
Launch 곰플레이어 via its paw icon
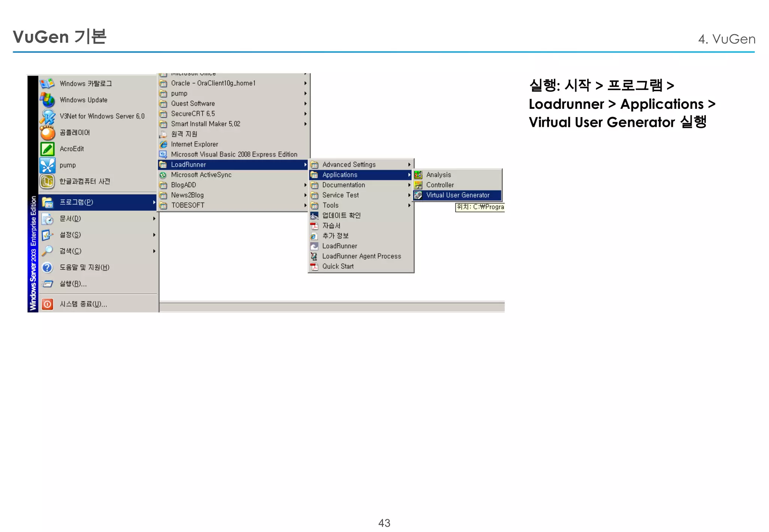pyautogui.click(x=47, y=132)
